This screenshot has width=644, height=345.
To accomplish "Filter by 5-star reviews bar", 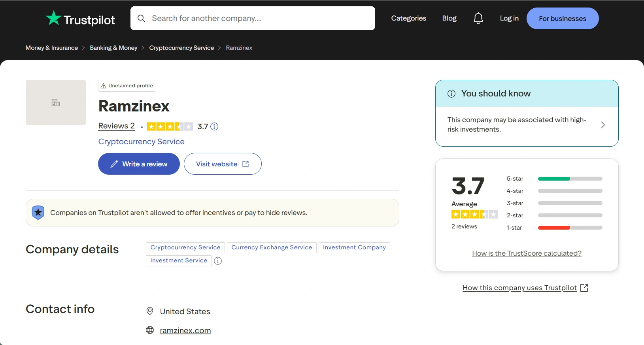I will pyautogui.click(x=570, y=179).
